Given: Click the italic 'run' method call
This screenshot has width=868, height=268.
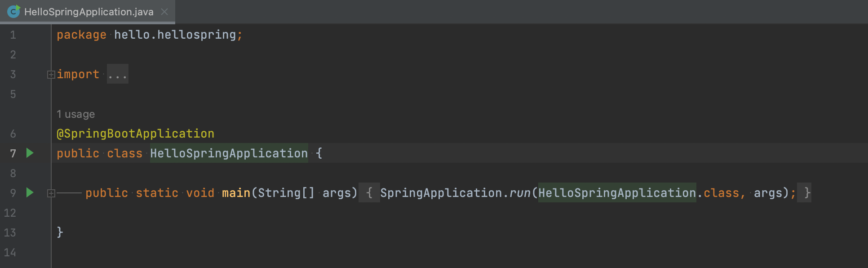Looking at the screenshot, I should (x=520, y=193).
